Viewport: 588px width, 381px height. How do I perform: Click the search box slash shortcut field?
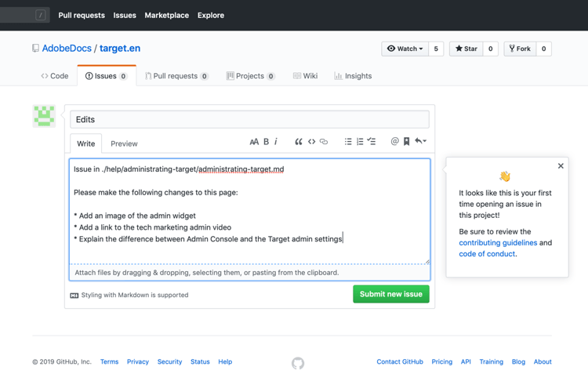[x=25, y=15]
